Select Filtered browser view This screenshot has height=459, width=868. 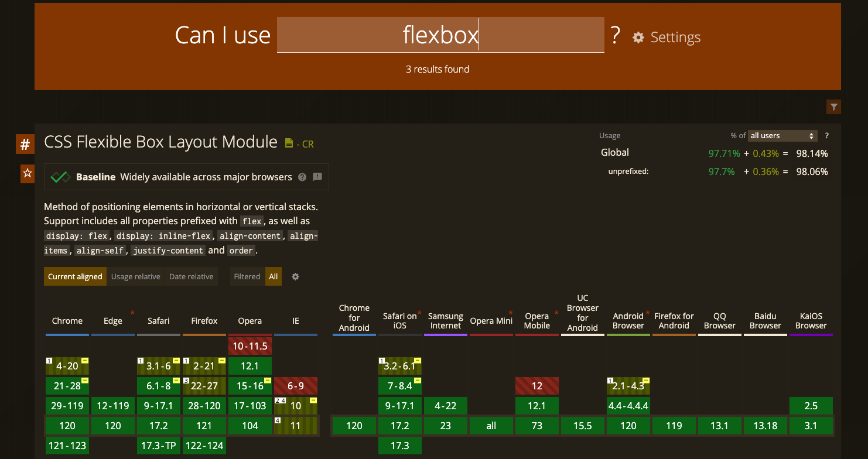point(247,276)
